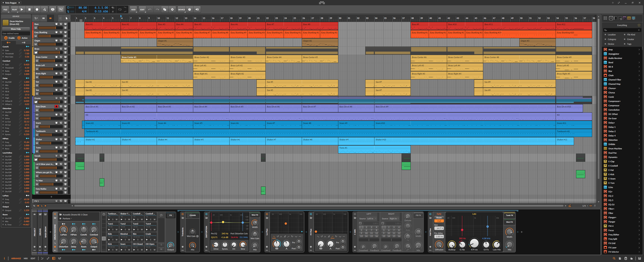The height and width of the screenshot is (262, 644).
Task: Open the ADD menu
Action: click(x=133, y=10)
